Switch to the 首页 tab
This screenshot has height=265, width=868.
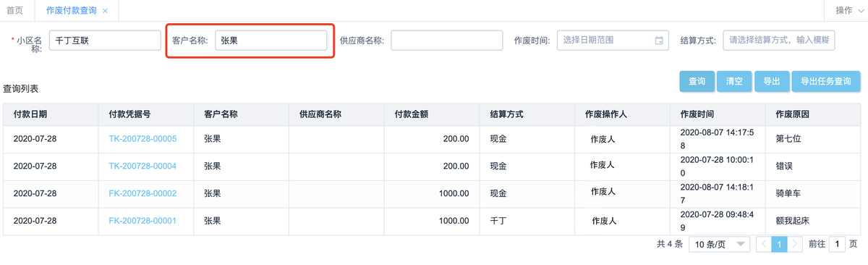(x=14, y=11)
